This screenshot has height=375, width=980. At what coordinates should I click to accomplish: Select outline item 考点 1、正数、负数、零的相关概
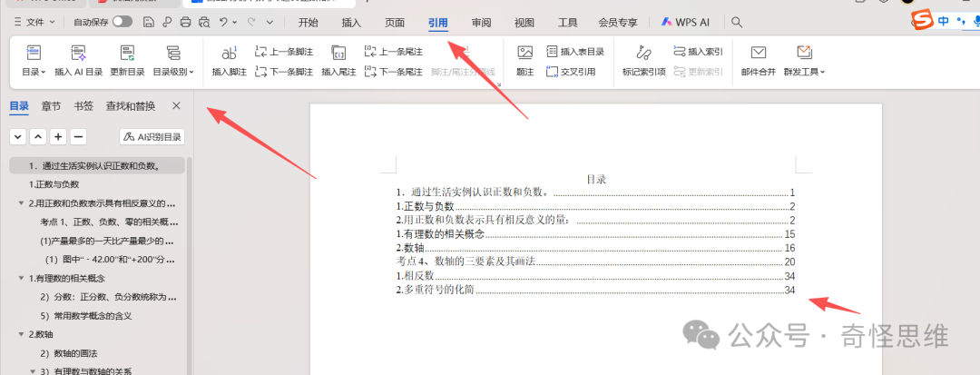(110, 222)
